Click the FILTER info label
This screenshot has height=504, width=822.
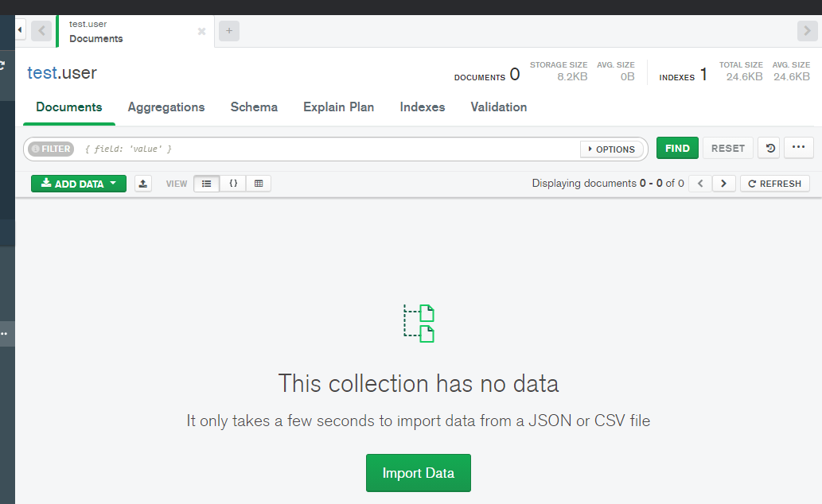(x=51, y=149)
